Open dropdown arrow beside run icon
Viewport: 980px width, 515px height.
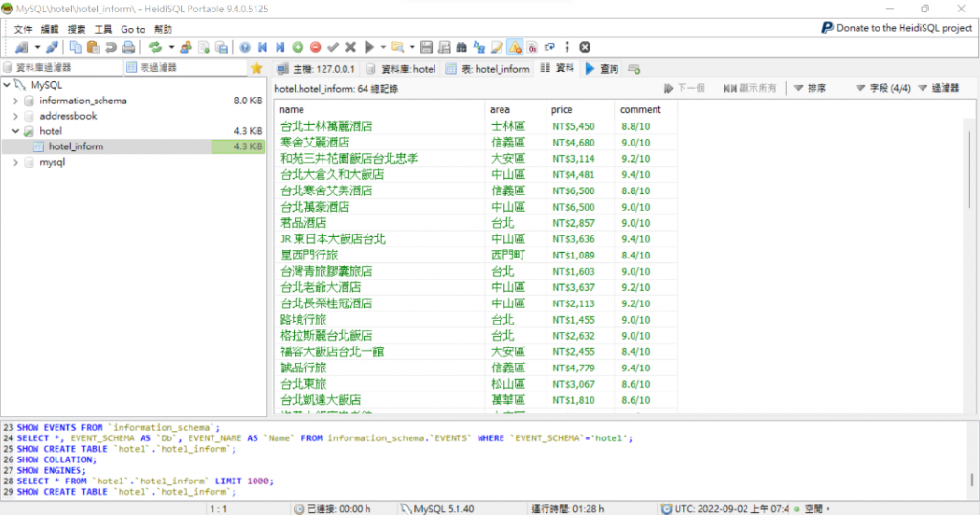coord(383,48)
